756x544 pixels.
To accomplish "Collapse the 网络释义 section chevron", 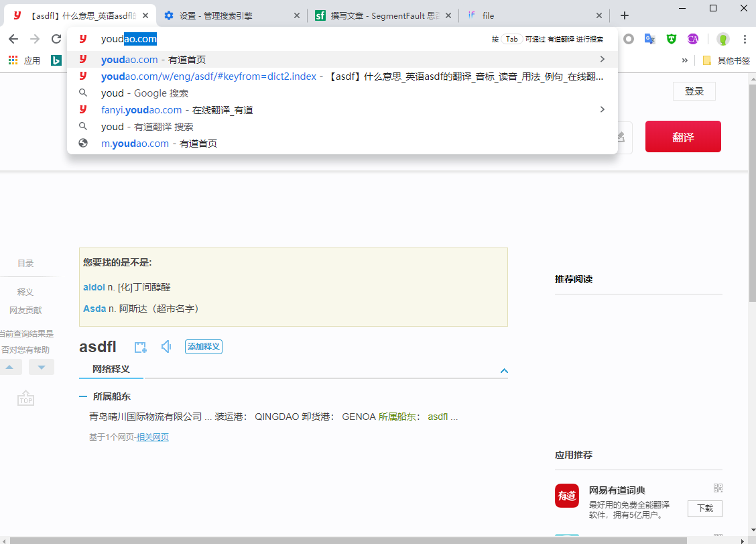I will [x=504, y=370].
